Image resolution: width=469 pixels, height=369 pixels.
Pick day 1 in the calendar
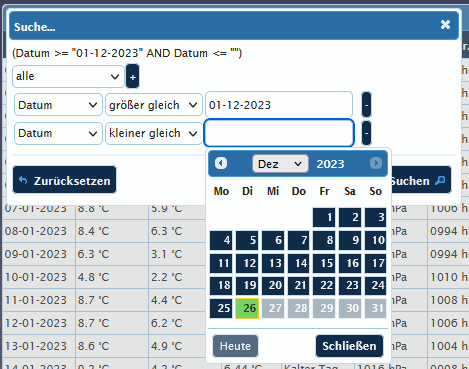tap(324, 217)
